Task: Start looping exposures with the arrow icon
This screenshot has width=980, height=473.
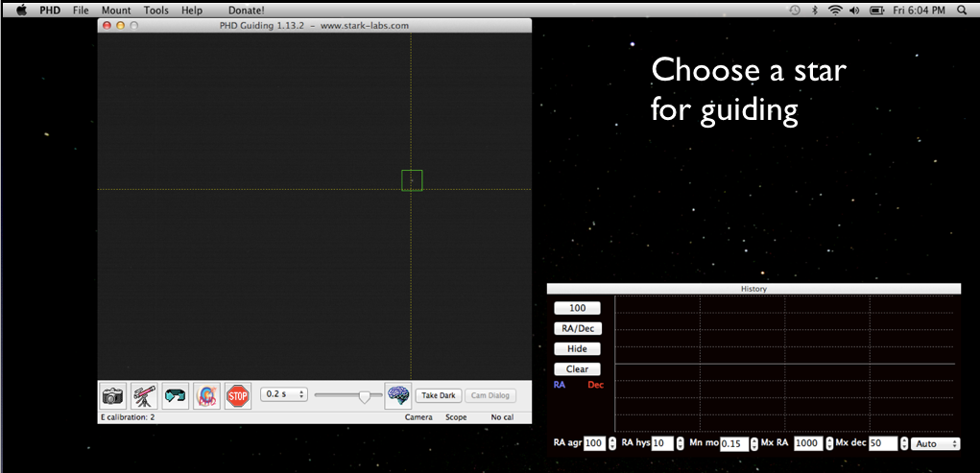Action: (176, 395)
